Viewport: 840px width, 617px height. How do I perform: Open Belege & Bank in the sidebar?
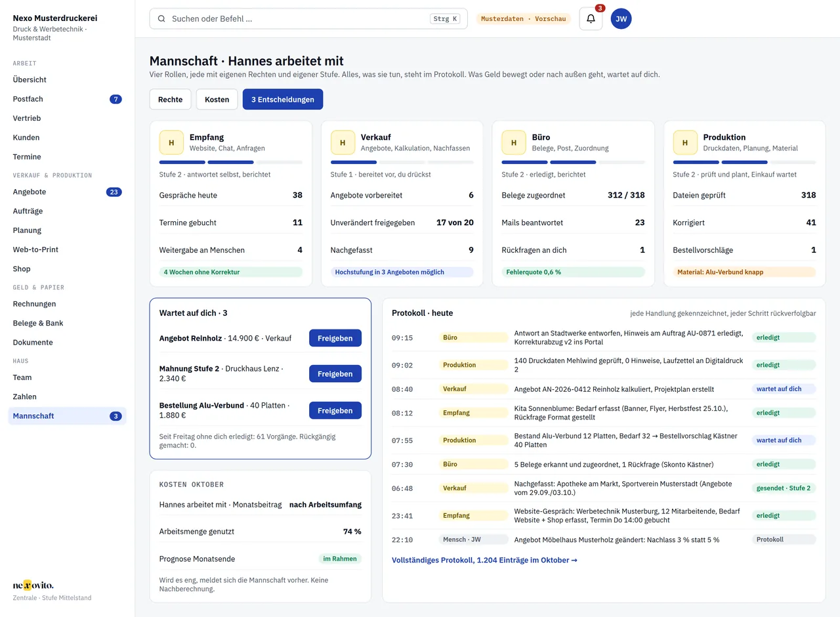tap(67, 323)
